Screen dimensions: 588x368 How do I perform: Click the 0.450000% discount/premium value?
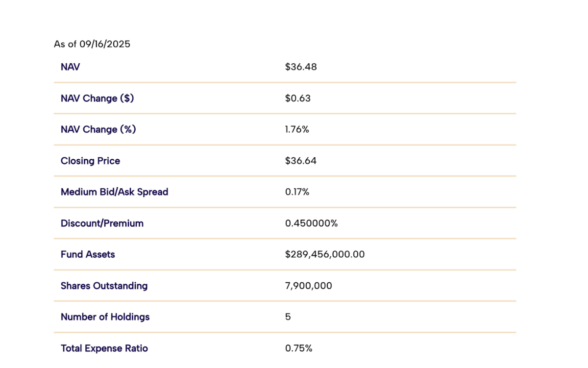[x=311, y=223]
